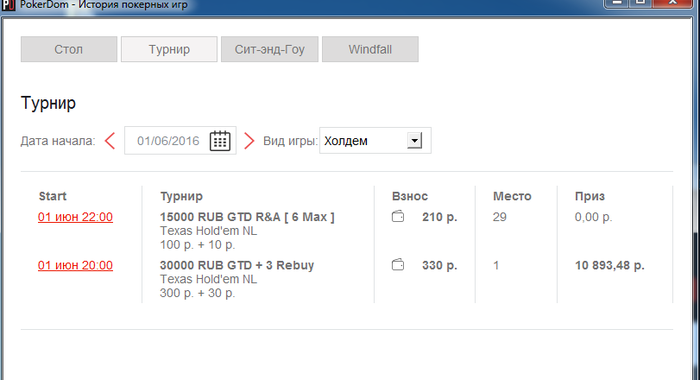Click the 0,00 р. prize value
This screenshot has width=700, height=380.
pyautogui.click(x=593, y=217)
